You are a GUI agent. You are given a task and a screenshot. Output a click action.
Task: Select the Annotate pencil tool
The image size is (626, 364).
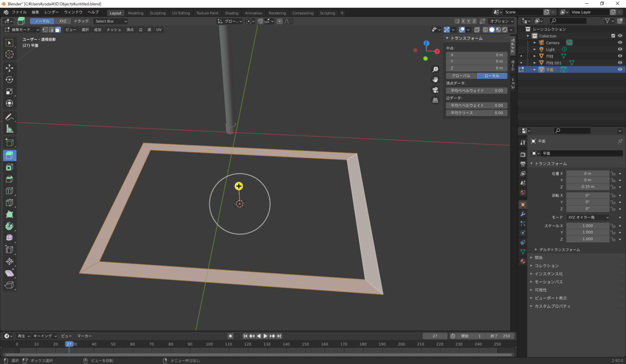click(9, 117)
